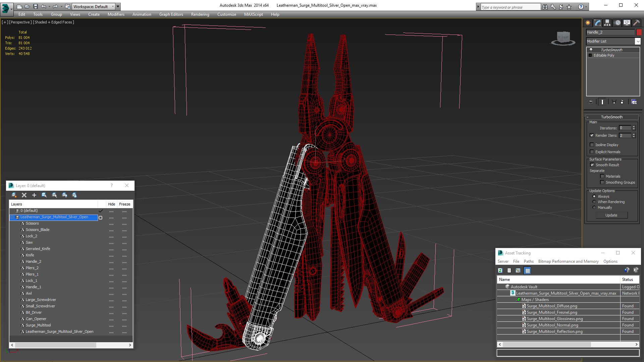This screenshot has width=644, height=362.
Task: Open the Motion command panel tab
Action: 617,23
